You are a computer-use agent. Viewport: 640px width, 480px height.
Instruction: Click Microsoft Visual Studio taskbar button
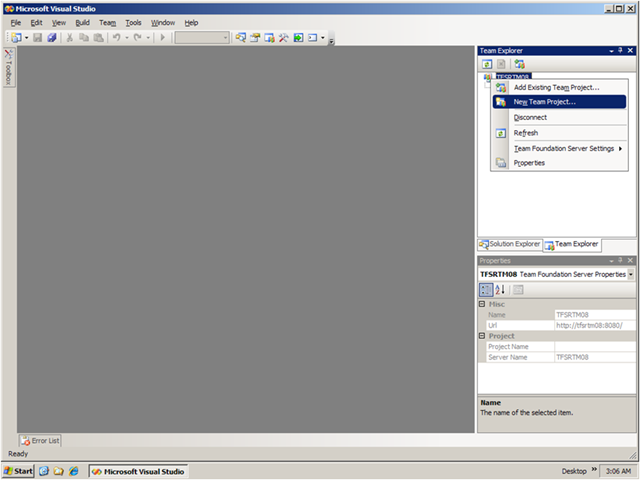point(138,471)
